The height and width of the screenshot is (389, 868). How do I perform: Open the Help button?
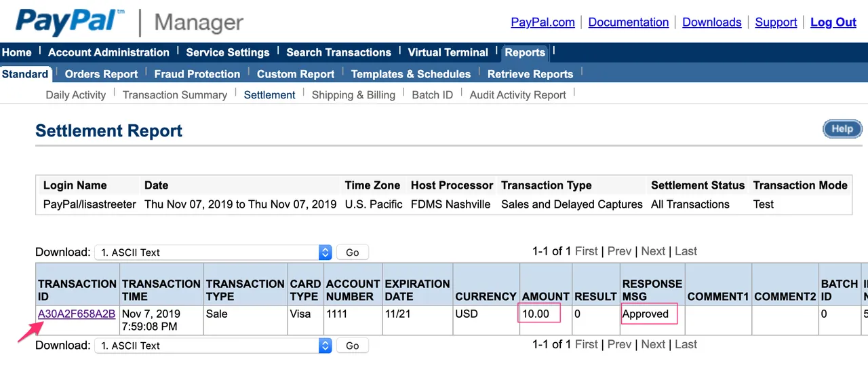(842, 129)
